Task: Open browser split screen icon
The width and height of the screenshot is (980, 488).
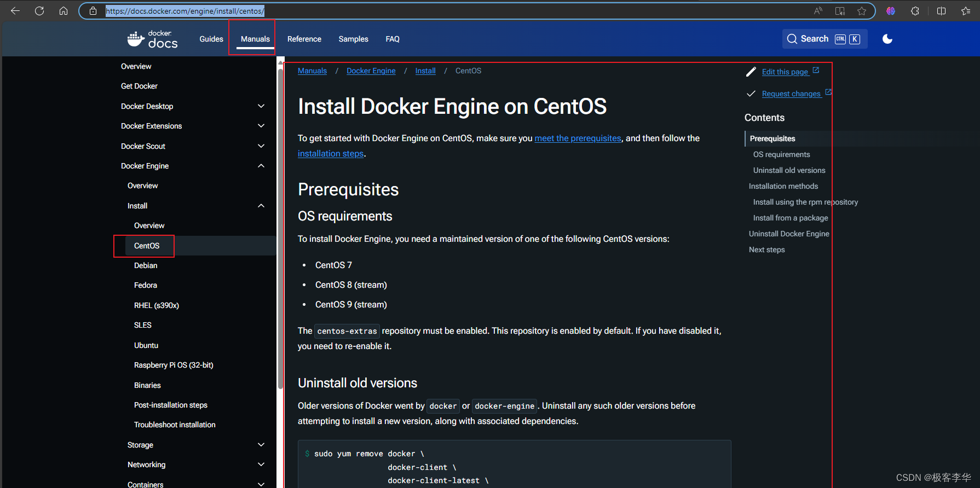Action: (942, 11)
